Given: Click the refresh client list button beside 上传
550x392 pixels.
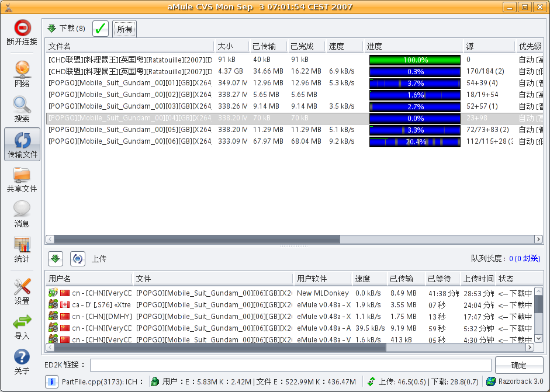Looking at the screenshot, I should point(78,259).
